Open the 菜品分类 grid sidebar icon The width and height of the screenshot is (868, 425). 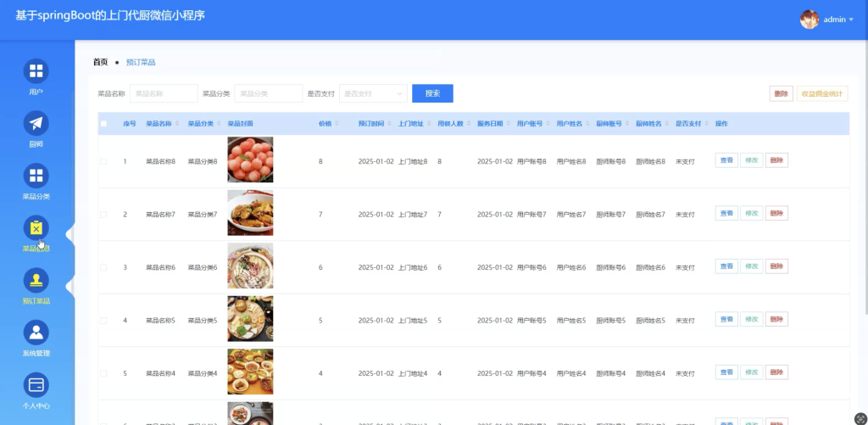point(36,176)
